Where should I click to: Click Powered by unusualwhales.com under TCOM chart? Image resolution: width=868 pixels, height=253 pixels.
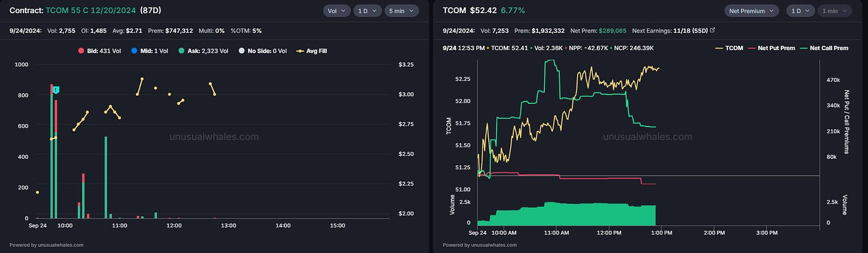[480, 245]
